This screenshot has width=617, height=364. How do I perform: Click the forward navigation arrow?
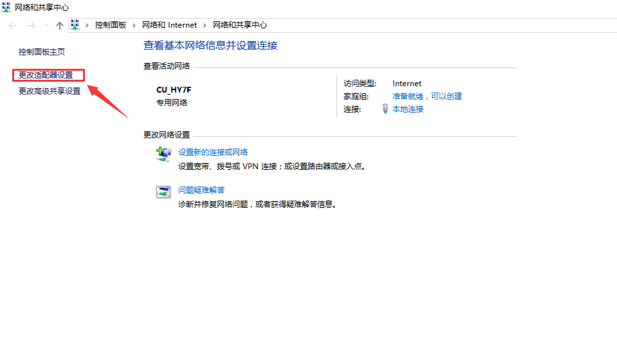[x=31, y=26]
